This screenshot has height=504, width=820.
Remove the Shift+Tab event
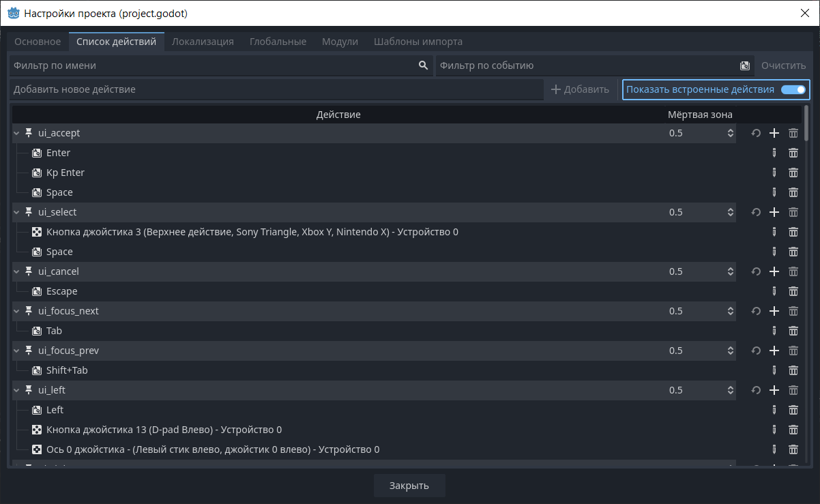tap(793, 370)
